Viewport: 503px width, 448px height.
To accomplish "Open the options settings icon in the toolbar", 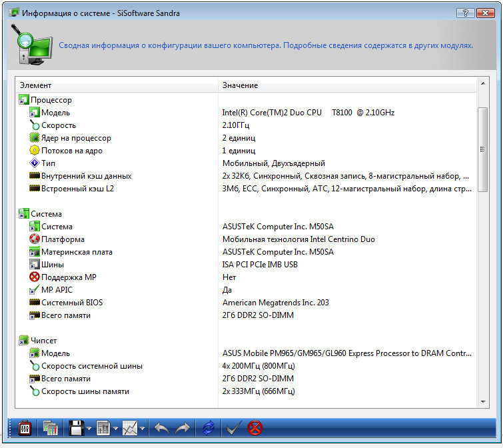I will point(25,428).
